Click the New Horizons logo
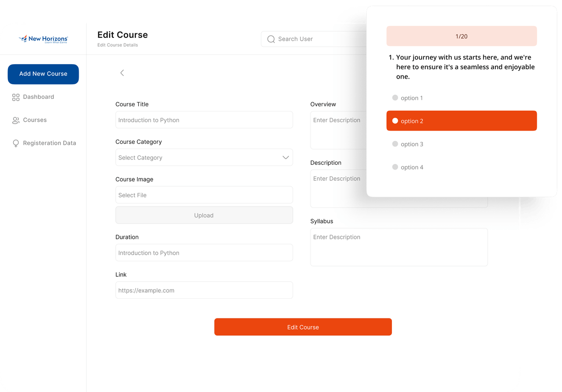Image resolution: width=562 pixels, height=392 pixels. click(43, 39)
